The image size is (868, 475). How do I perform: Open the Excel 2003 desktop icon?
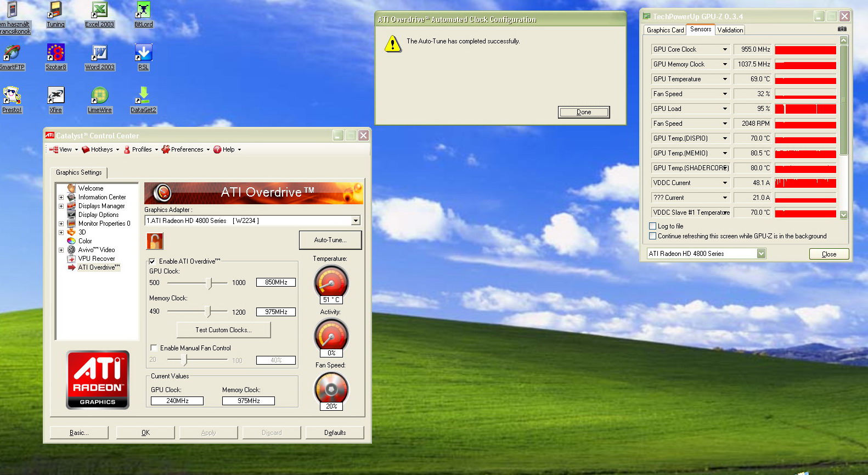(x=99, y=15)
